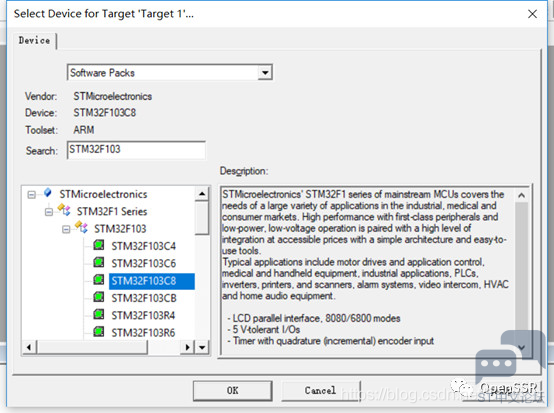The height and width of the screenshot is (413, 554).
Task: Click the Toolset value ARM
Action: coord(84,130)
